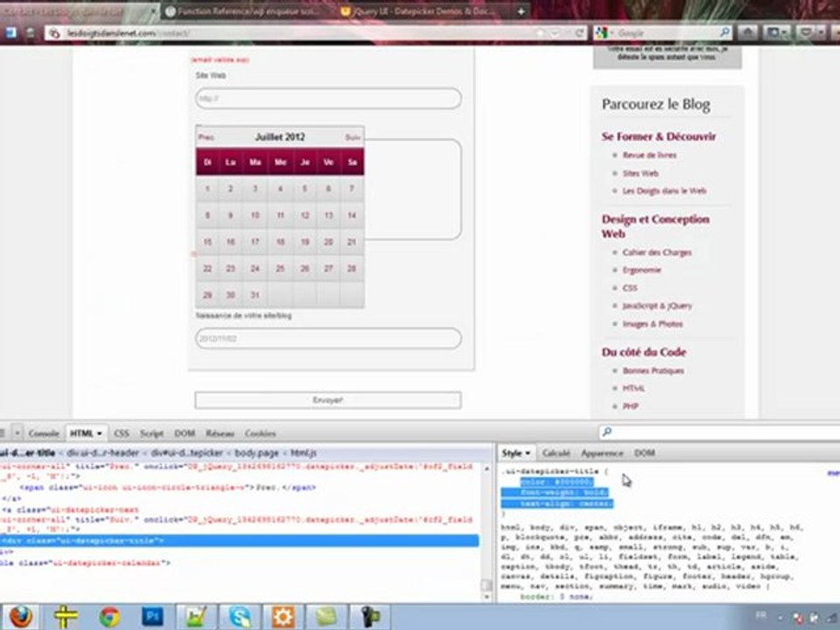Open Ergonomie category link
840x630 pixels.
[641, 270]
